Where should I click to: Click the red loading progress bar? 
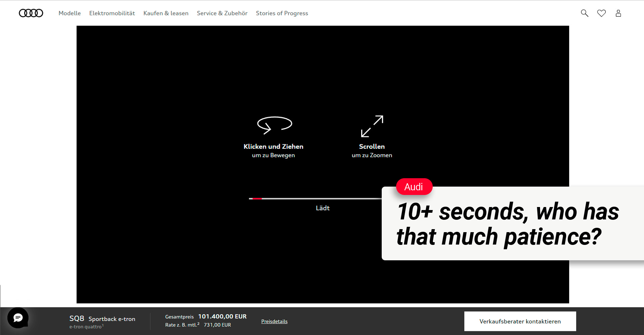click(x=257, y=199)
